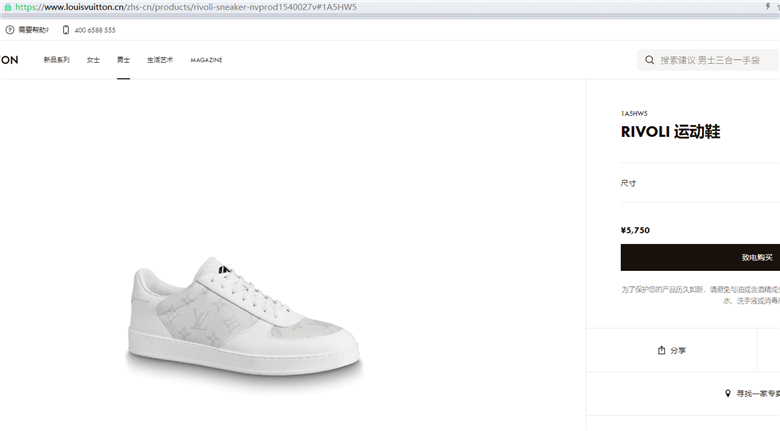Click the product code 1A5HW5

pyautogui.click(x=634, y=113)
